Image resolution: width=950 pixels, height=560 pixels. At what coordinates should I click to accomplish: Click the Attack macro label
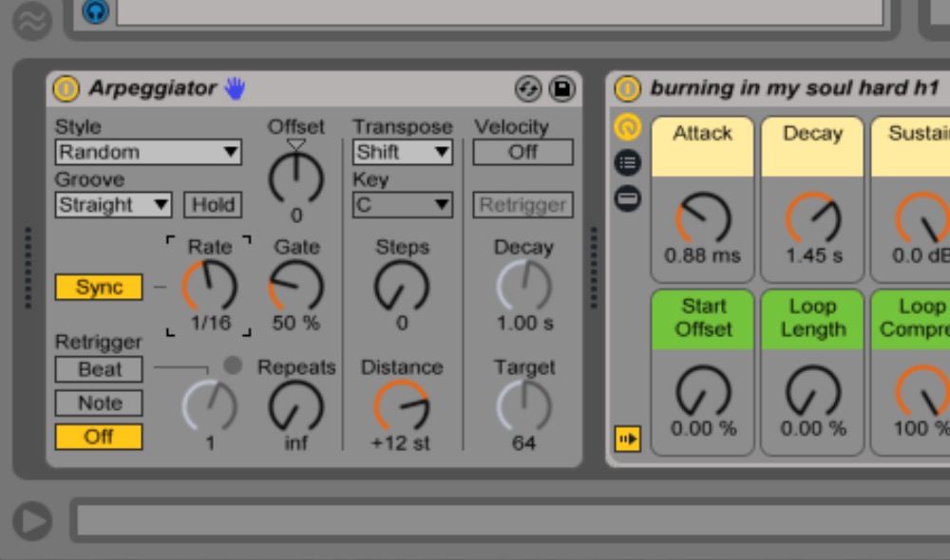point(703,133)
